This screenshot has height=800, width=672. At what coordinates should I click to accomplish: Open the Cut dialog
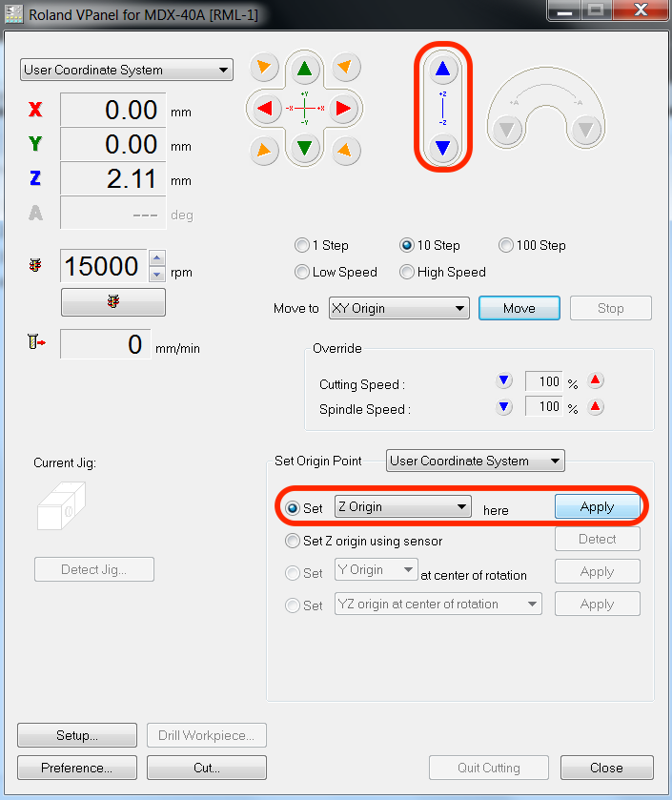(207, 768)
